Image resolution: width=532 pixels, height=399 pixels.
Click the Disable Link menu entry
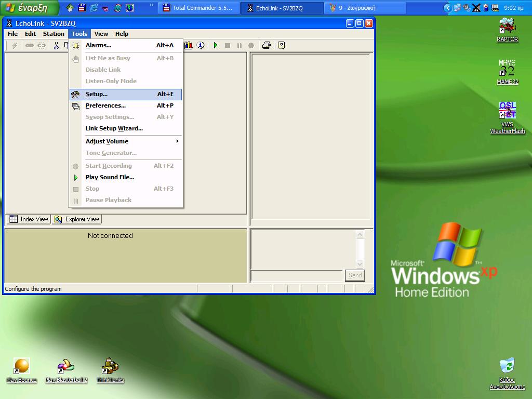tap(126, 70)
